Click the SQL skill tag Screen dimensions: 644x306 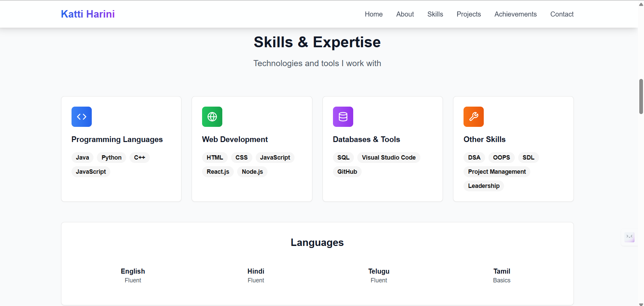click(x=343, y=158)
